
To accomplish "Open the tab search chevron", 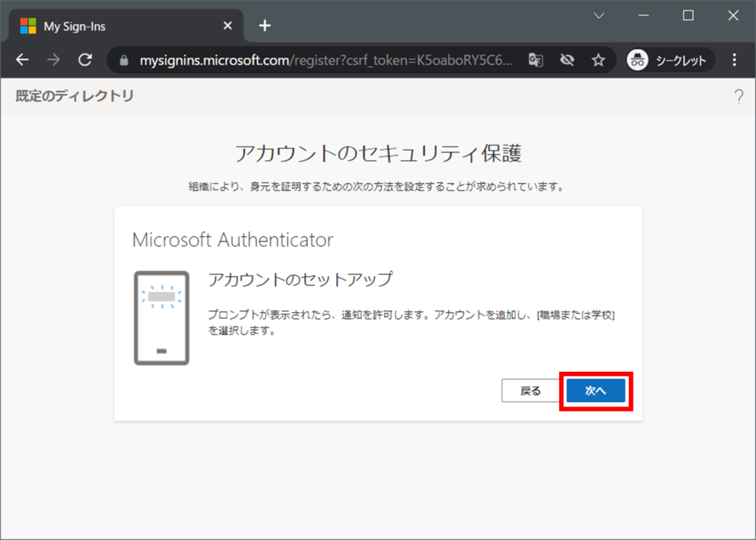I will [x=599, y=15].
